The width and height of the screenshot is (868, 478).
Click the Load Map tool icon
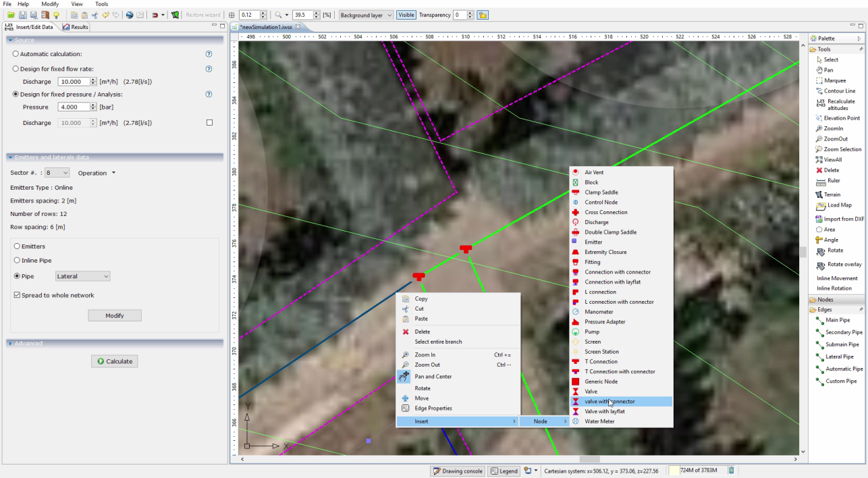[x=821, y=205]
